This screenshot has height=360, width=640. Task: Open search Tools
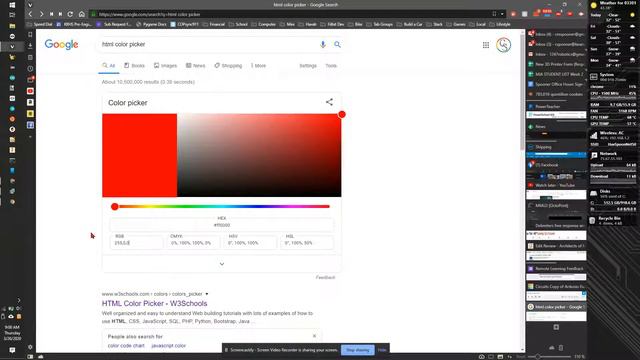(x=331, y=65)
